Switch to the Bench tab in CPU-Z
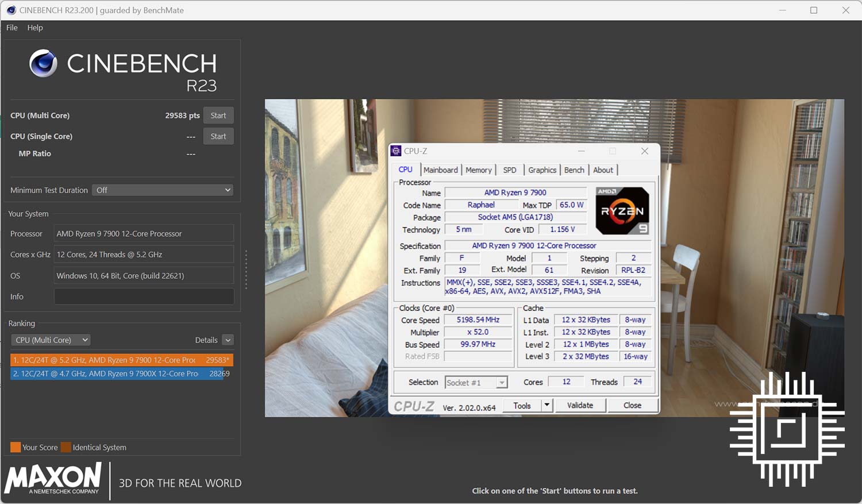 click(574, 170)
